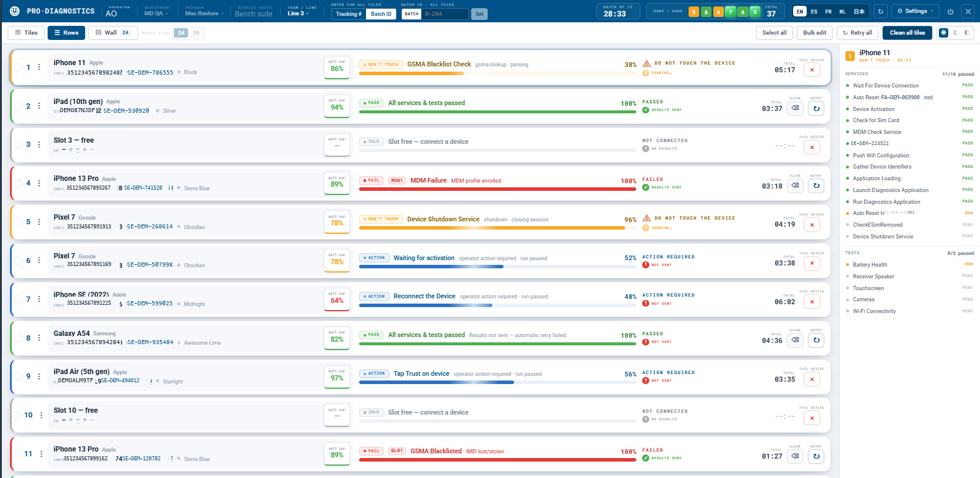Image resolution: width=980 pixels, height=478 pixels.
Task: Click the Clean all tiles button
Action: (907, 33)
